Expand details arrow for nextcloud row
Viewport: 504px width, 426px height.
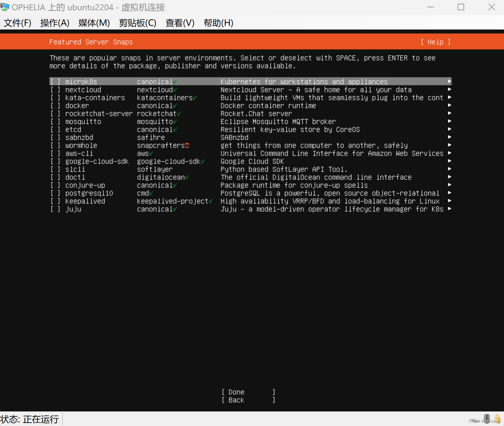450,89
